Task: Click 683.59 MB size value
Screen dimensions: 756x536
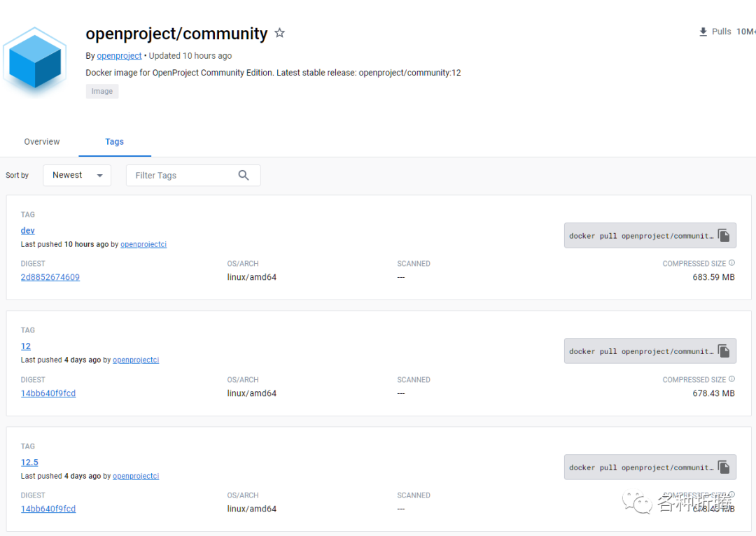Action: tap(713, 277)
